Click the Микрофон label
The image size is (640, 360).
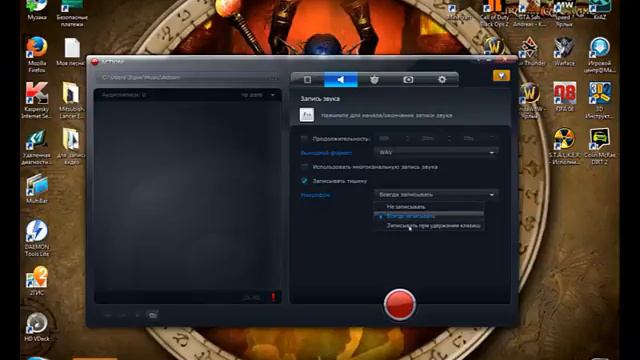click(315, 195)
